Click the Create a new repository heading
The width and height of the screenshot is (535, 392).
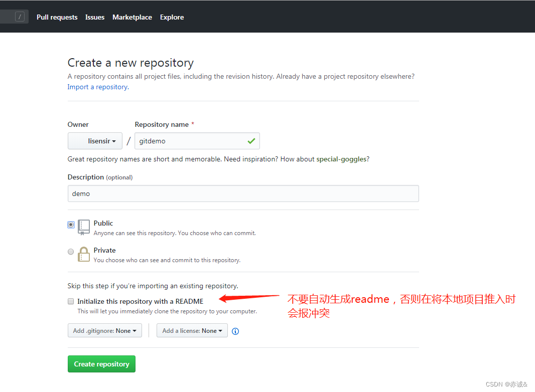coord(130,63)
